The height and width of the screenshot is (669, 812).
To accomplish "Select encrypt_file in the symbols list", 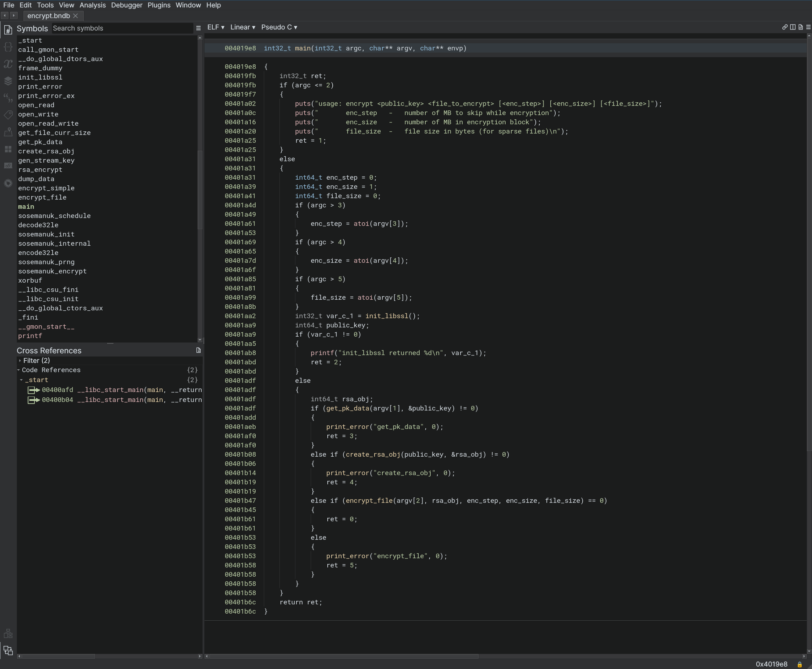I will [x=42, y=197].
